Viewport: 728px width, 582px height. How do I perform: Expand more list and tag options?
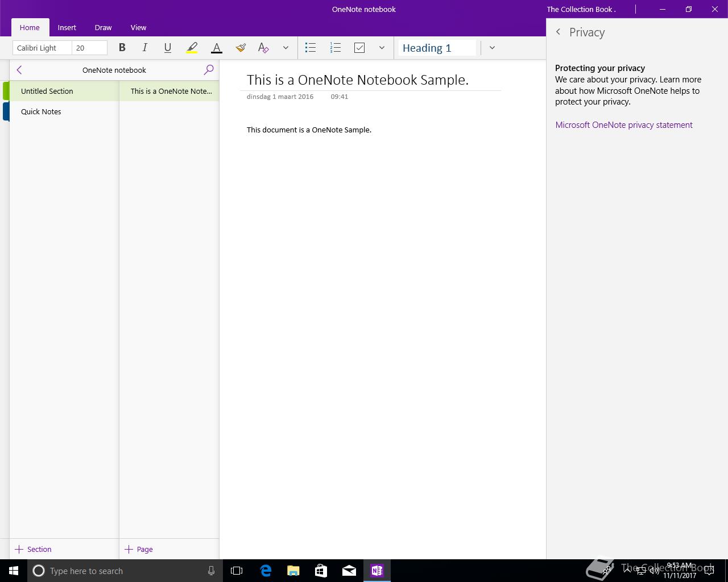[382, 48]
